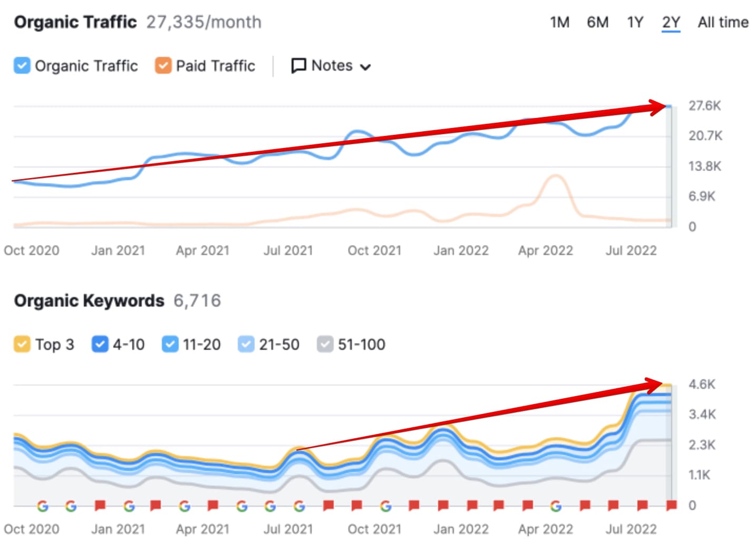Click the Google update icon near Oct 2020
756x551 pixels.
(x=43, y=507)
